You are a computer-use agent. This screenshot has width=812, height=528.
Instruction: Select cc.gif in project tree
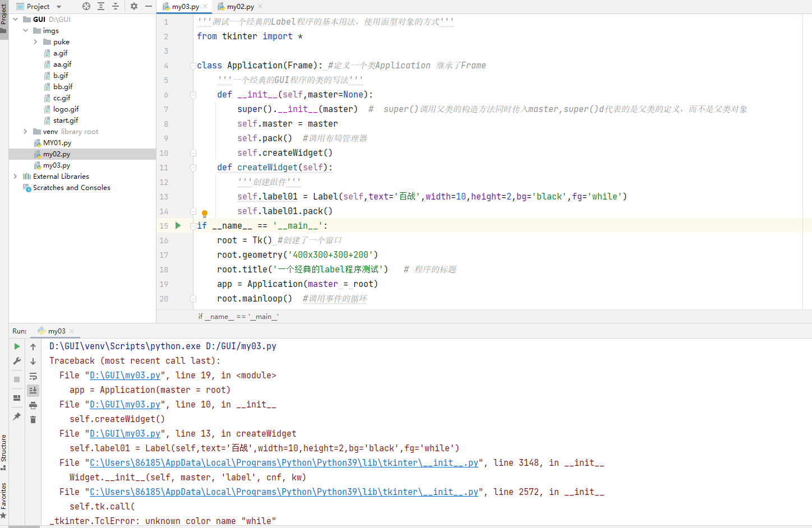(x=62, y=98)
